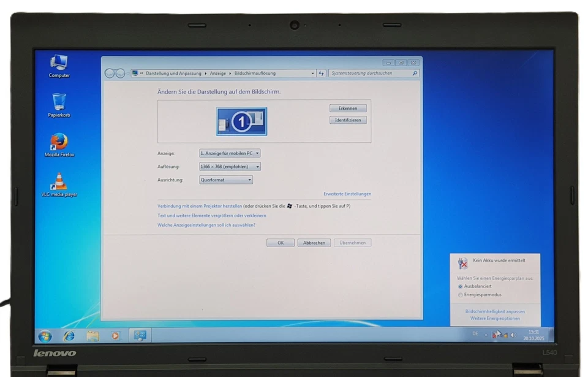This screenshot has width=588, height=377.
Task: Click the Anzeige breadcrumb segment
Action: click(218, 73)
